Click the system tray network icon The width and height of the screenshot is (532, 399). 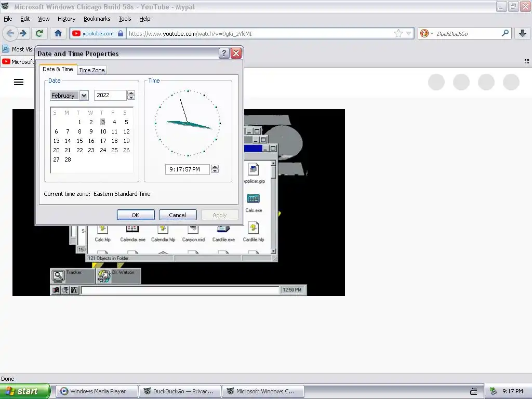point(494,391)
